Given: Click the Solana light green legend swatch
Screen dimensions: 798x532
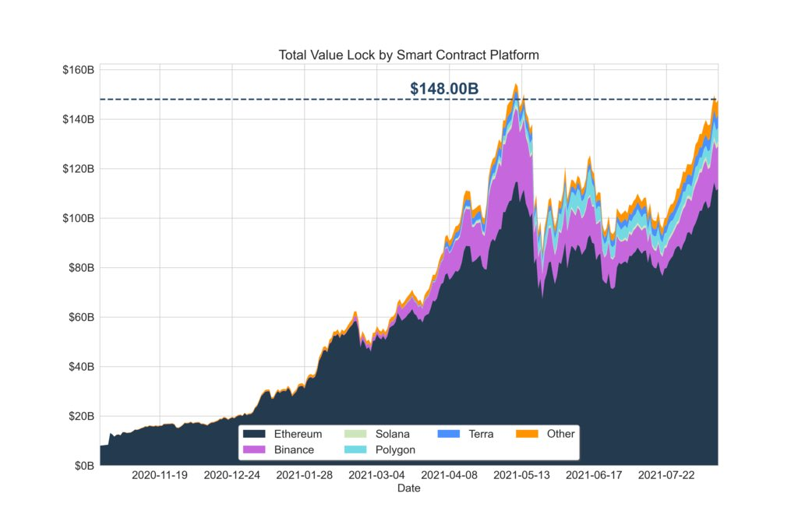Looking at the screenshot, I should (x=355, y=434).
